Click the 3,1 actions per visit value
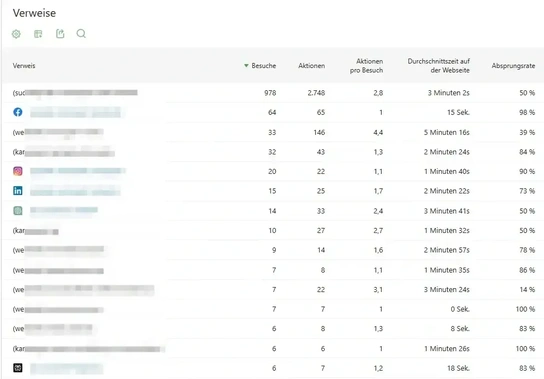This screenshot has width=544, height=379. tap(378, 289)
